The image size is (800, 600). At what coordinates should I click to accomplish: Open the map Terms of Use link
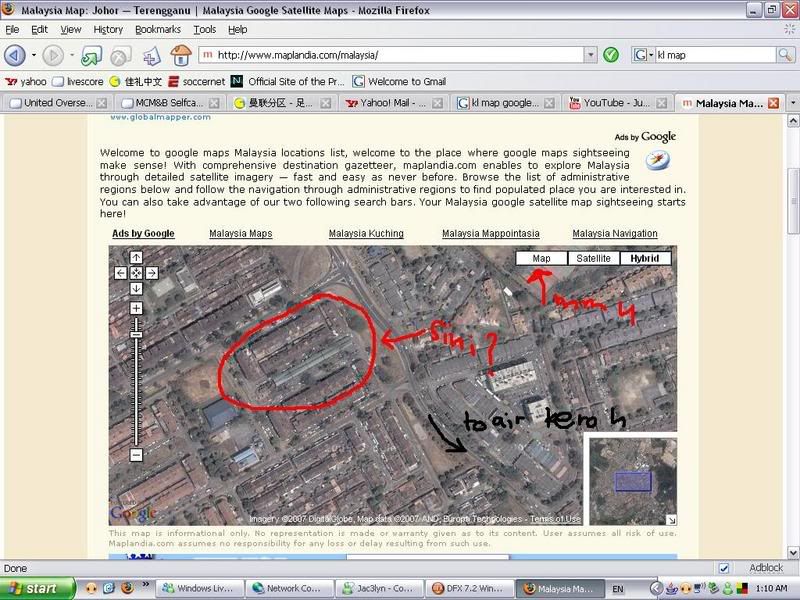555,519
